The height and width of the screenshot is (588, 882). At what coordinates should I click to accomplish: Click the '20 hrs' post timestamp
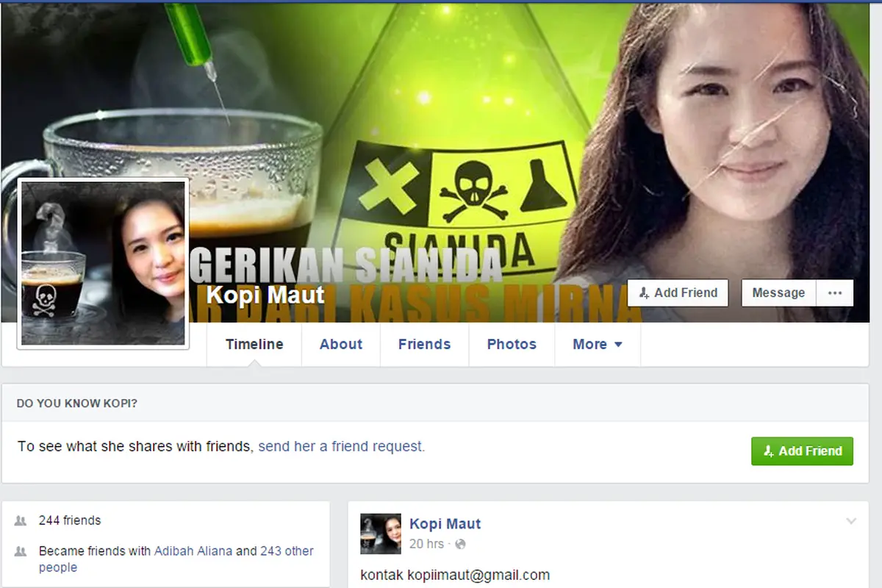(x=426, y=544)
